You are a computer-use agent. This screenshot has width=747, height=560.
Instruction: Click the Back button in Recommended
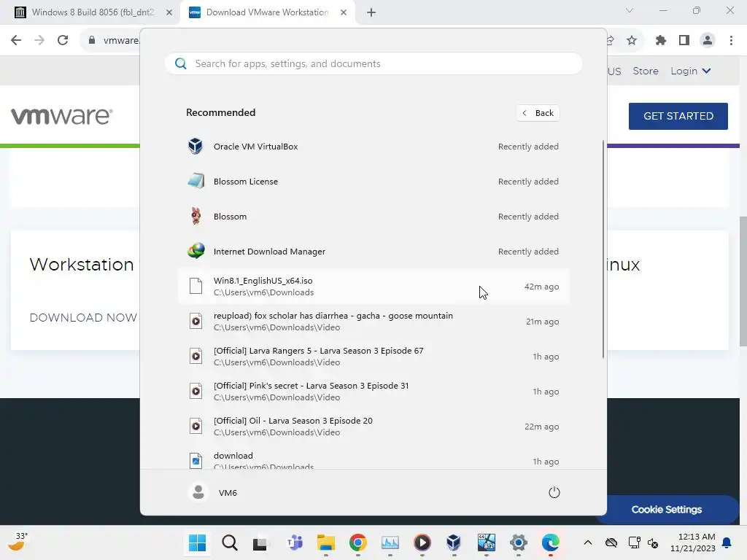[538, 113]
